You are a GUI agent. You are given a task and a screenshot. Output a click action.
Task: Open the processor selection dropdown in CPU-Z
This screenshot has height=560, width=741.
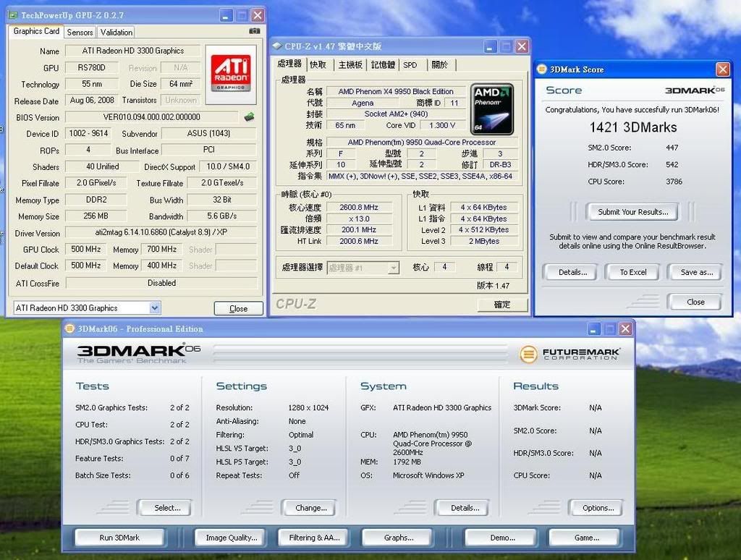(393, 268)
